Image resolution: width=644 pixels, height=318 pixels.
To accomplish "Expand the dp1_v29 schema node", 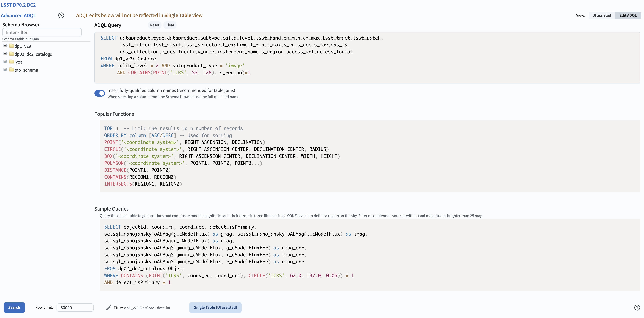I will [x=5, y=46].
